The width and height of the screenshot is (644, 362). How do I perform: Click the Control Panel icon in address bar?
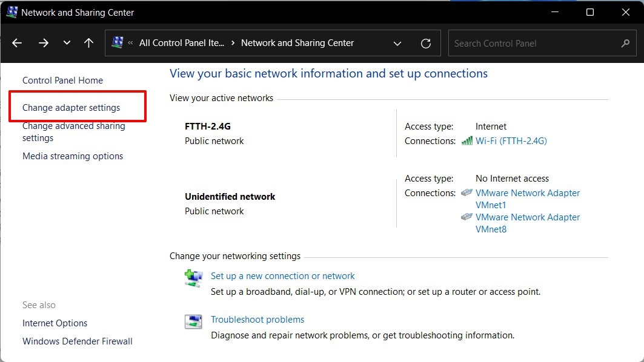pos(118,43)
